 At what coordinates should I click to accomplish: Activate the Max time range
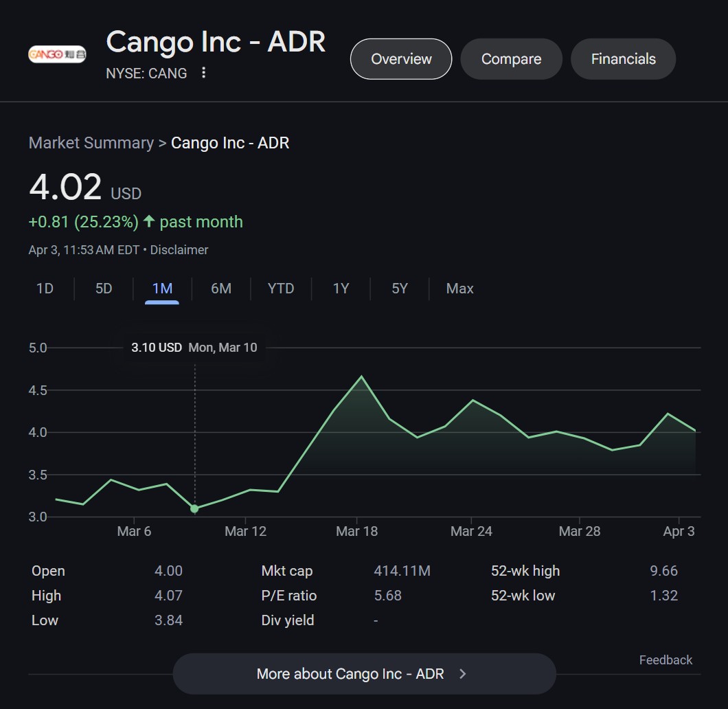[459, 289]
